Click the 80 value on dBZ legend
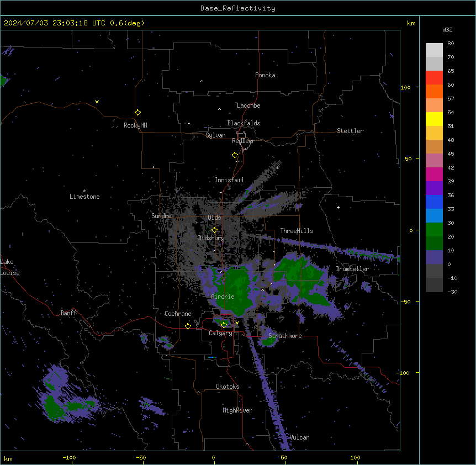 click(451, 44)
